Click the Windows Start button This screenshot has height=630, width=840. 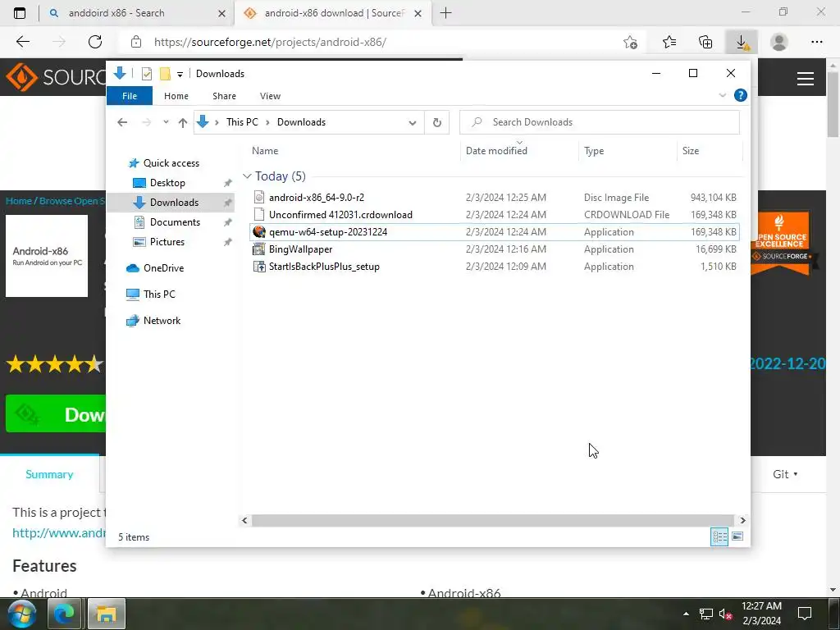point(21,614)
